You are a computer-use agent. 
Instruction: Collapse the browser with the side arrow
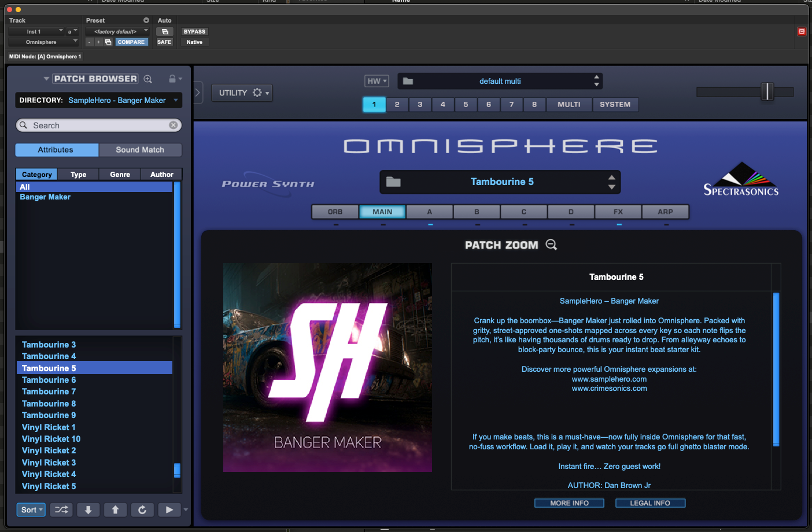198,93
